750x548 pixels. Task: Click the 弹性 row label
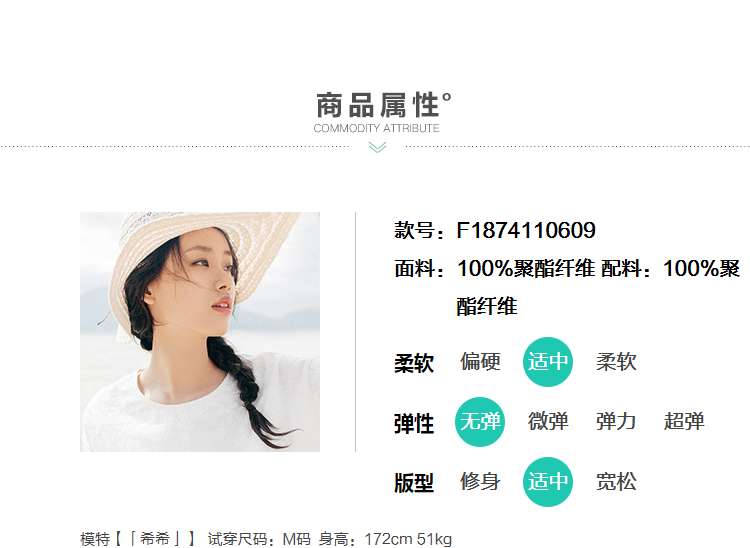coord(414,424)
